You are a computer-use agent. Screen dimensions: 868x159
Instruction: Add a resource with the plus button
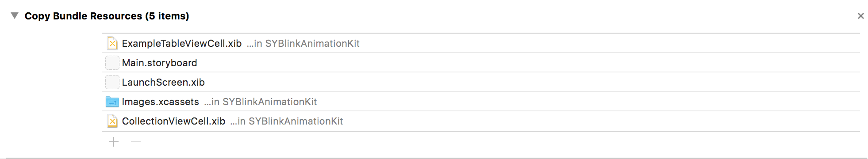[114, 142]
